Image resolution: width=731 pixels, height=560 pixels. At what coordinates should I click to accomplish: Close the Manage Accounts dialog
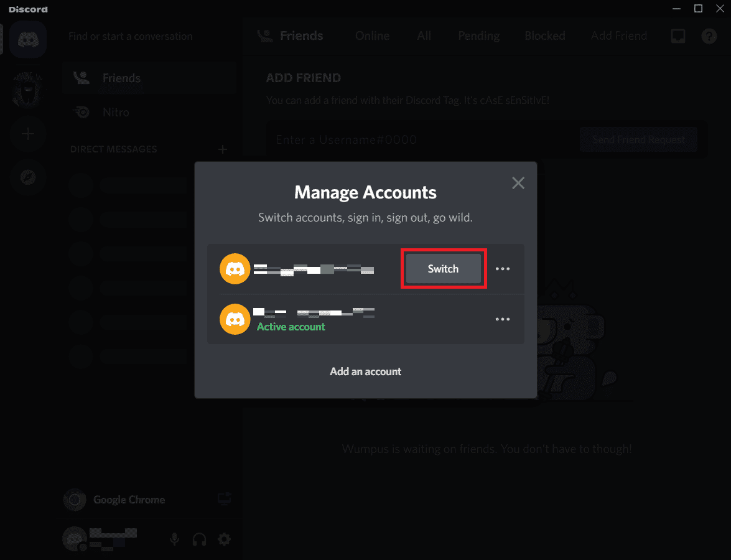coord(518,183)
